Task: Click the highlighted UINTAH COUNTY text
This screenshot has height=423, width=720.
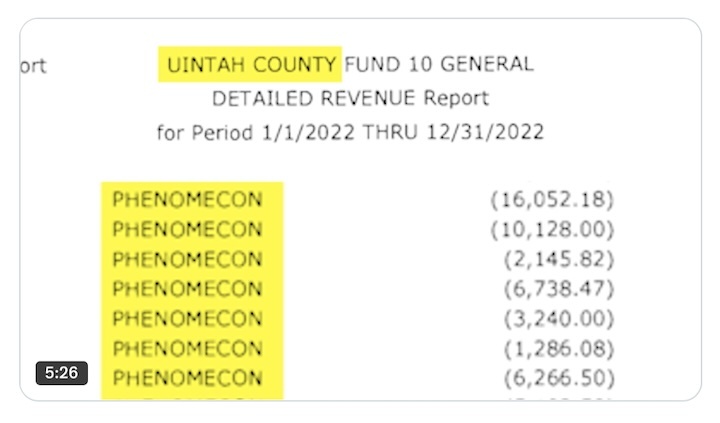Action: tap(251, 65)
